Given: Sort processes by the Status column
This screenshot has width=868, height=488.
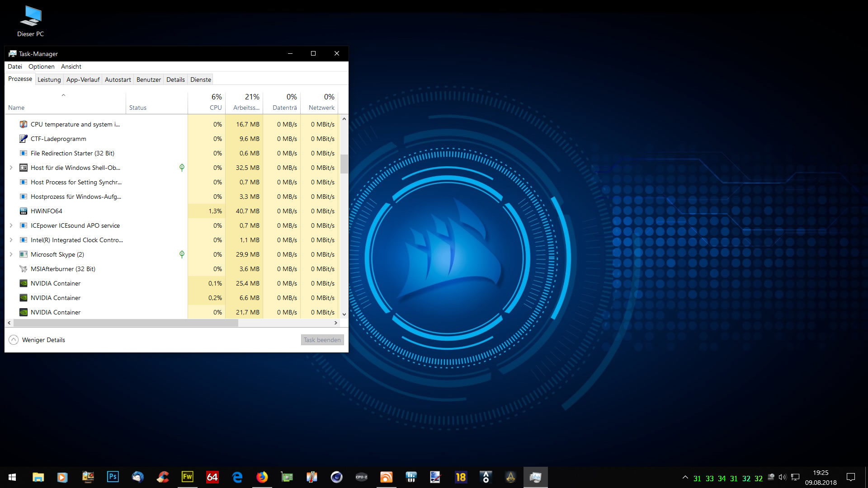Looking at the screenshot, I should 157,103.
